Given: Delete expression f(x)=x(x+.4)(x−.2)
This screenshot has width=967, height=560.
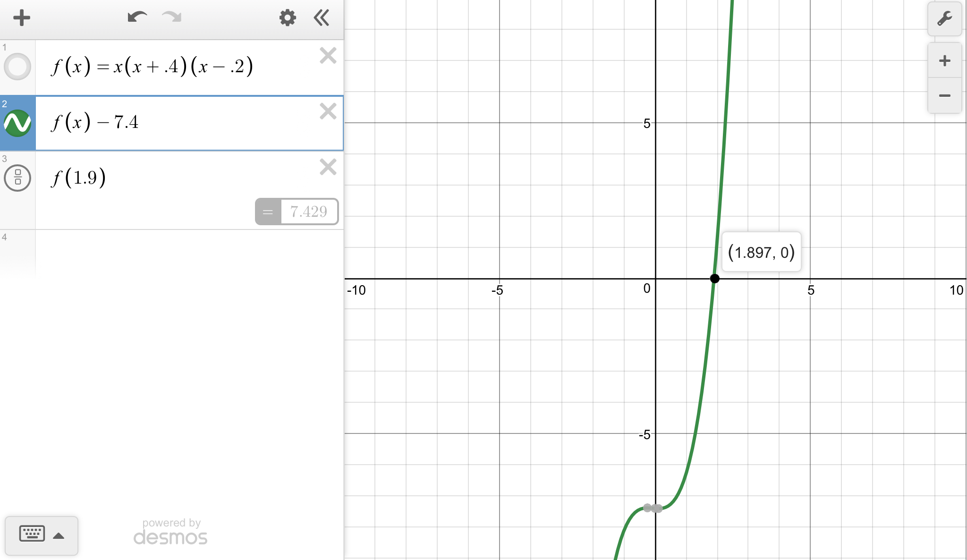Looking at the screenshot, I should [328, 56].
